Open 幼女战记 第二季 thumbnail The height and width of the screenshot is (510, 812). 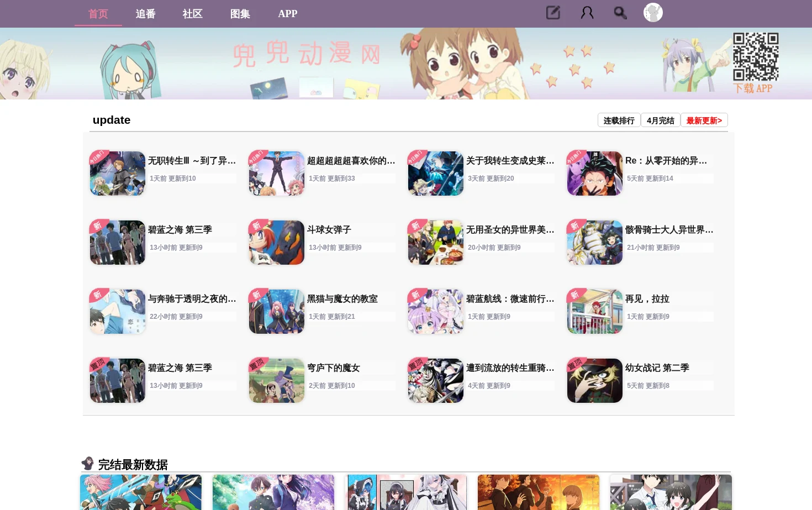pos(595,381)
